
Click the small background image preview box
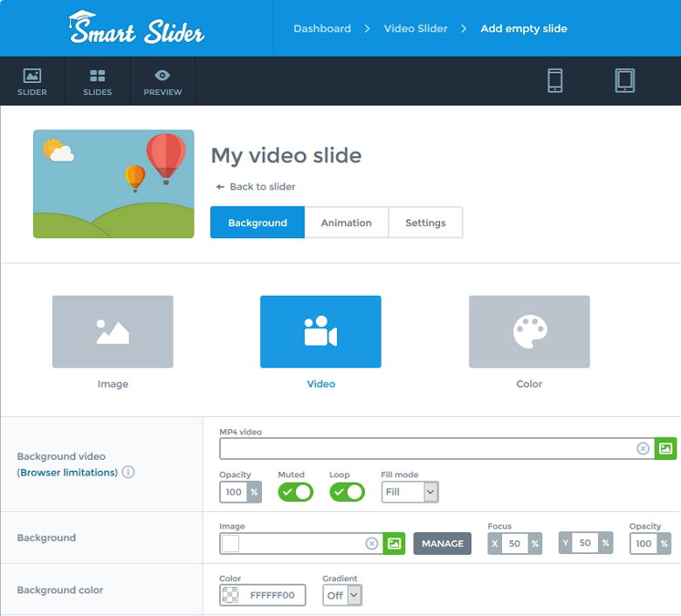point(230,544)
